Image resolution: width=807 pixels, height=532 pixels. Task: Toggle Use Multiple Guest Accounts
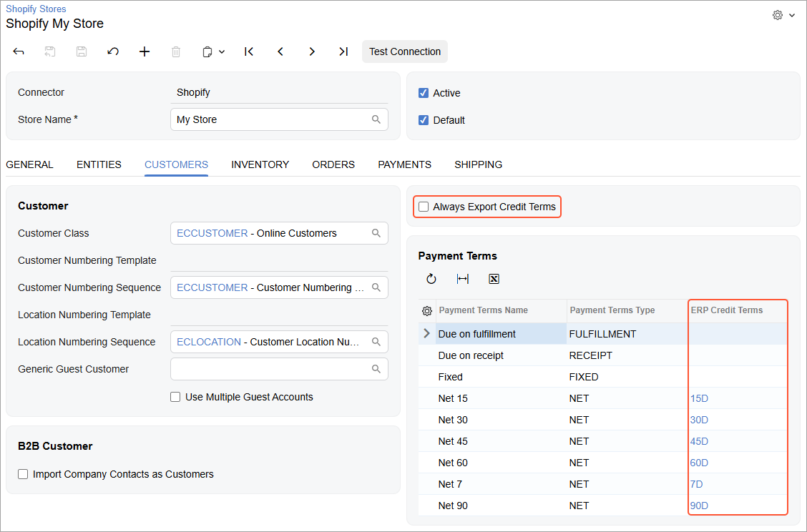pos(175,397)
